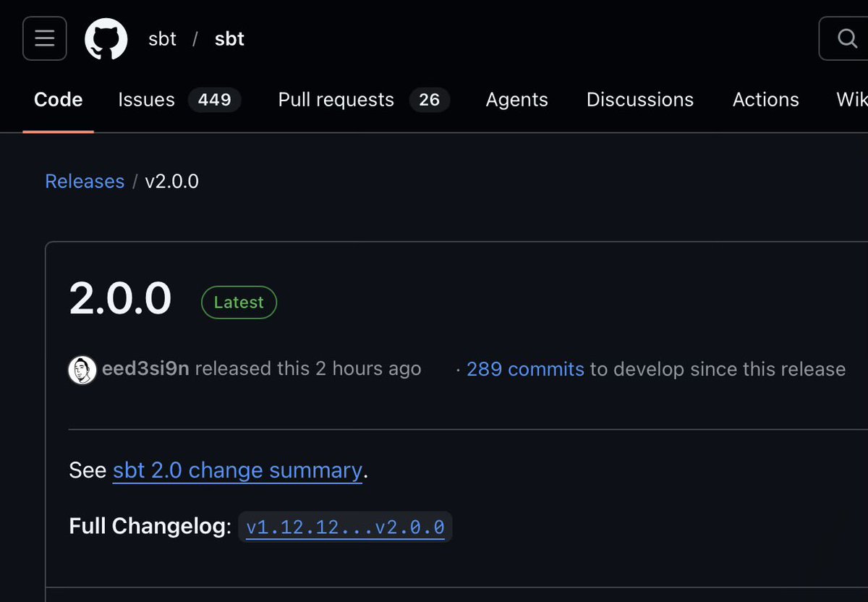View the 289 commits link

525,369
